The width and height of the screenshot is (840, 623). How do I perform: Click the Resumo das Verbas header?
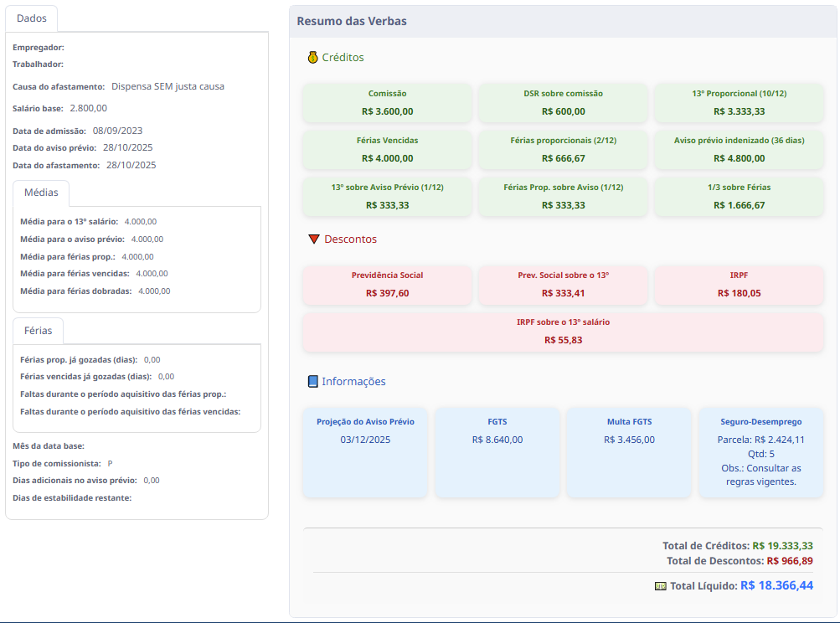(x=352, y=21)
